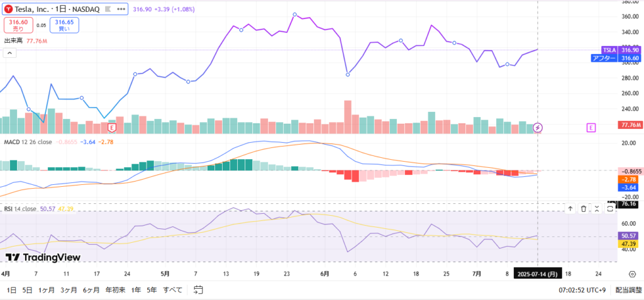Click the 0.05 spread value

tap(41, 25)
